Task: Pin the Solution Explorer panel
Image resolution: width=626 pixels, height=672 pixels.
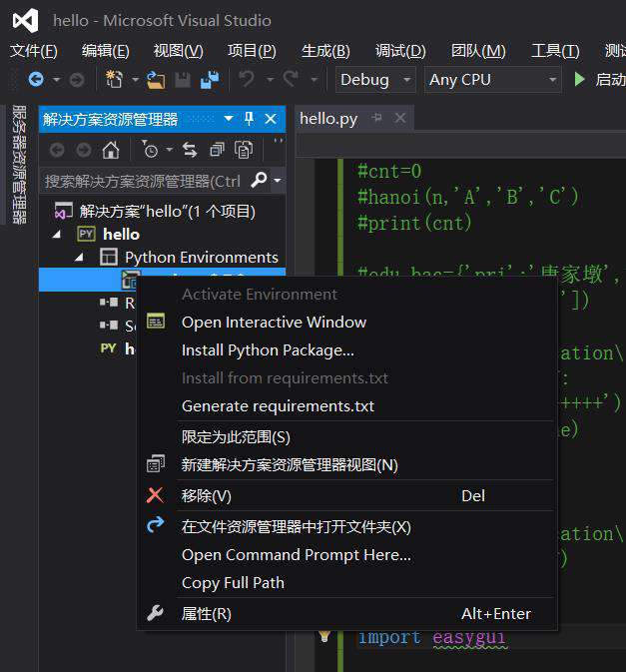Action: pos(249,118)
